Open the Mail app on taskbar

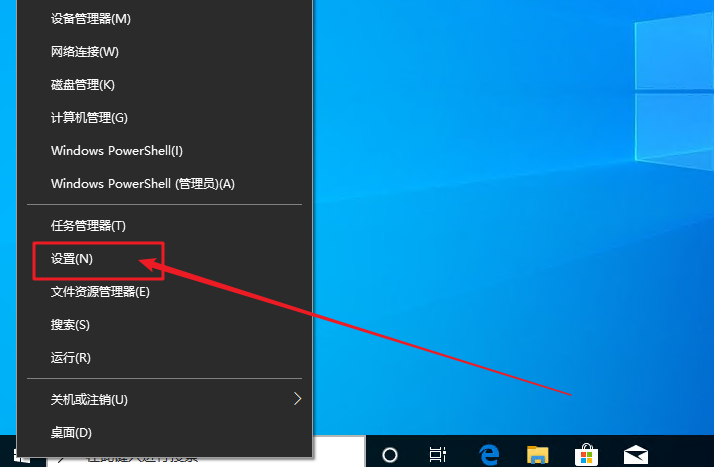click(636, 453)
